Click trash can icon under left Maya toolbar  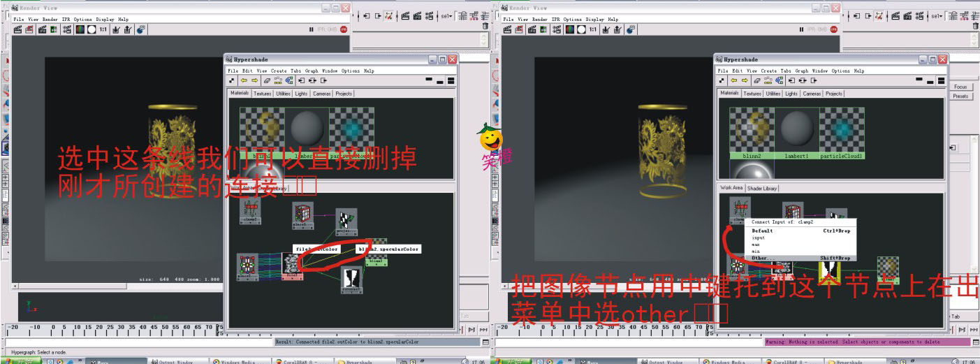tap(485, 26)
